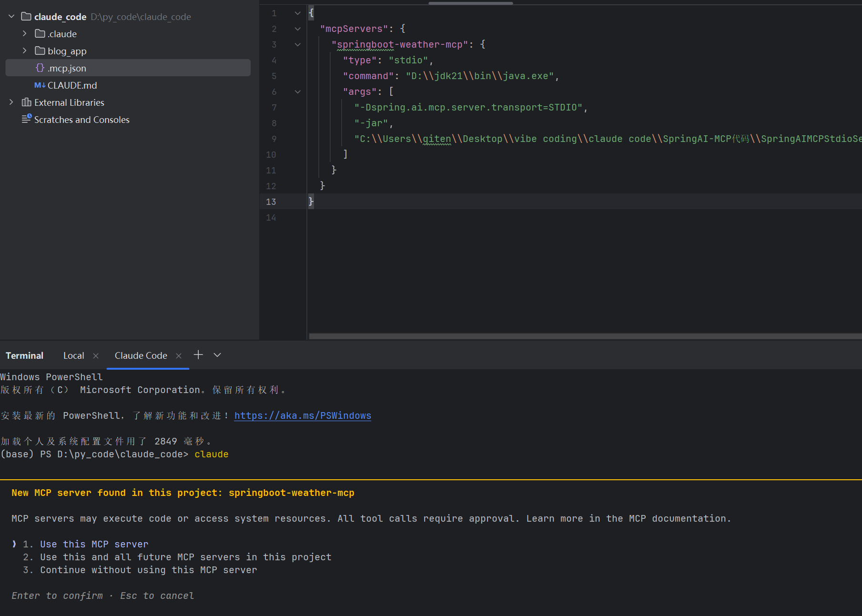The width and height of the screenshot is (862, 616).
Task: Expand the .claude folder
Action: (25, 34)
